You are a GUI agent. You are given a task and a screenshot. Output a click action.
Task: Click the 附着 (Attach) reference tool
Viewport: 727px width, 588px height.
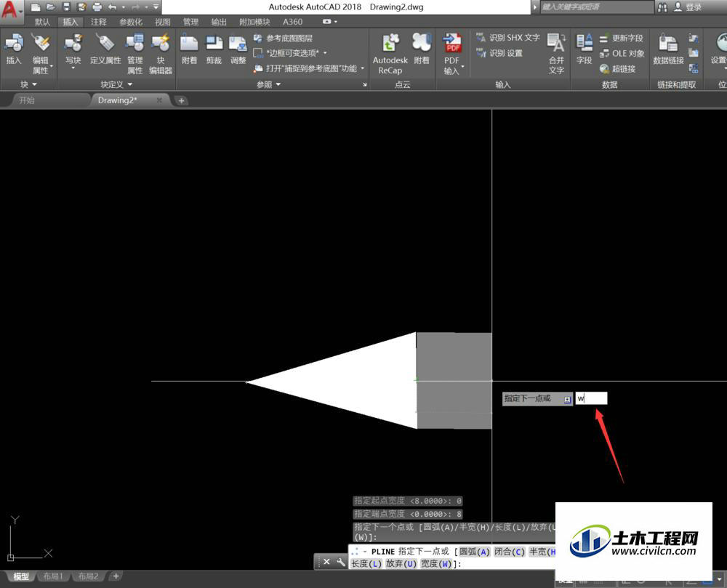[x=189, y=49]
